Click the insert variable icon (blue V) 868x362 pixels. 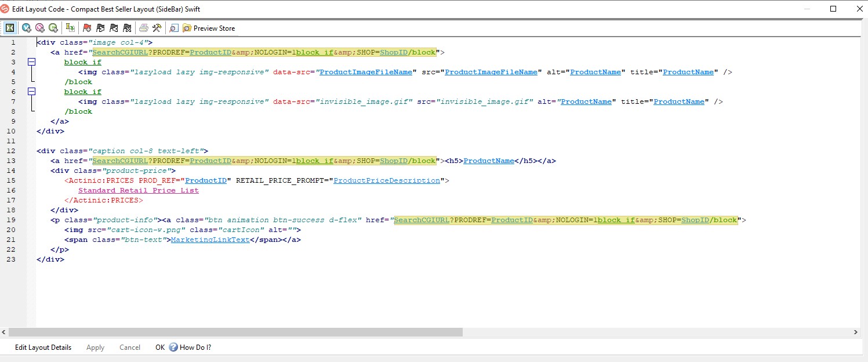coord(27,28)
